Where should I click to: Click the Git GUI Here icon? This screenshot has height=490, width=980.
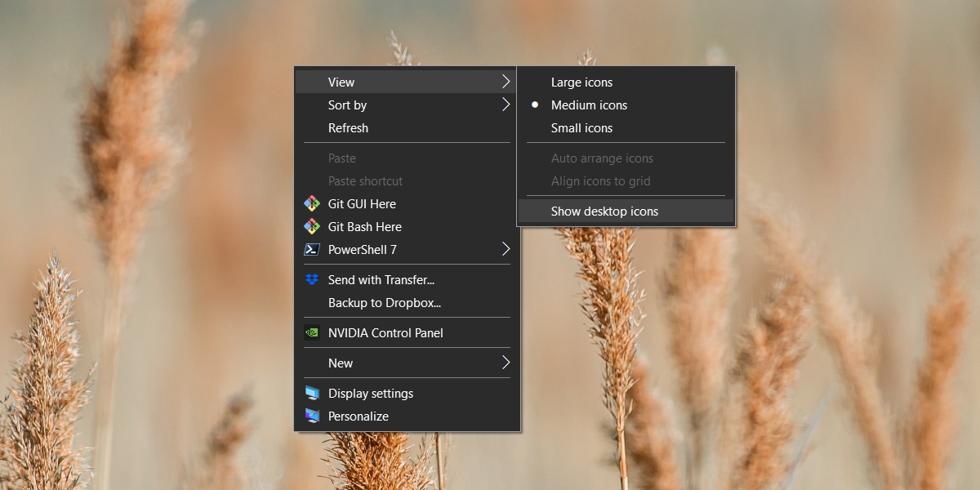coord(311,204)
